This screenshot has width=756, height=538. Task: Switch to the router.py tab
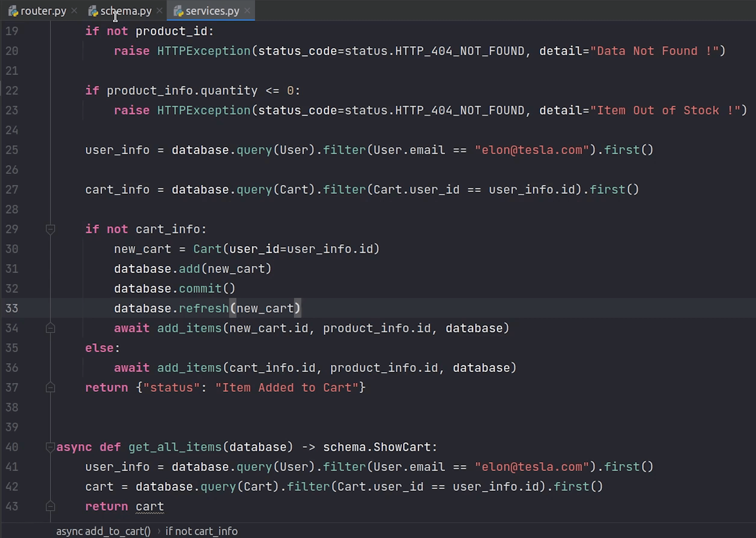43,11
